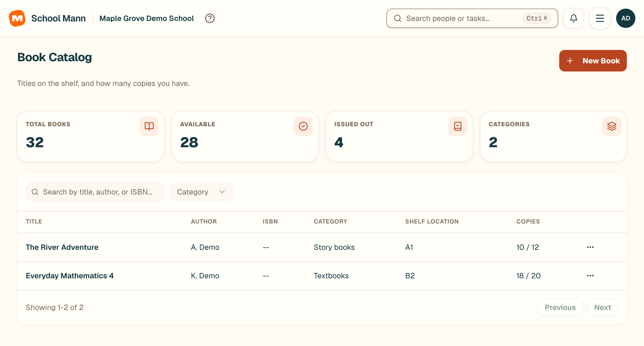Screen dimensions: 644x346
Task: Open the notifications bell
Action: pyautogui.click(x=573, y=18)
